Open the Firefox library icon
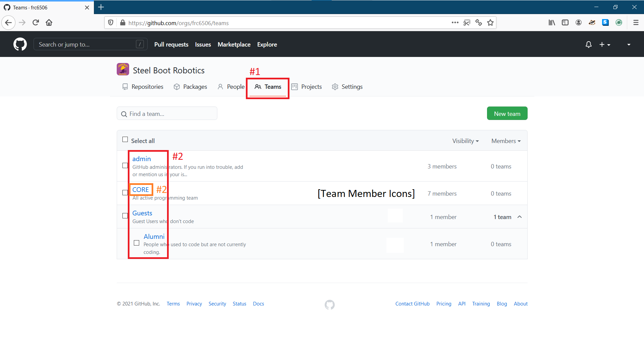This screenshot has width=644, height=345. pyautogui.click(x=552, y=23)
